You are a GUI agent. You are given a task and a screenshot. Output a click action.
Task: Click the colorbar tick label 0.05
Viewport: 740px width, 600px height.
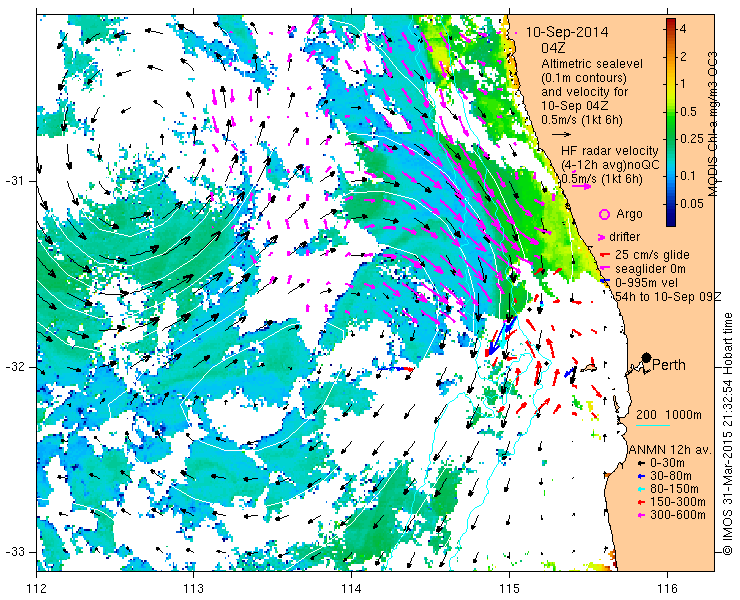coord(691,204)
